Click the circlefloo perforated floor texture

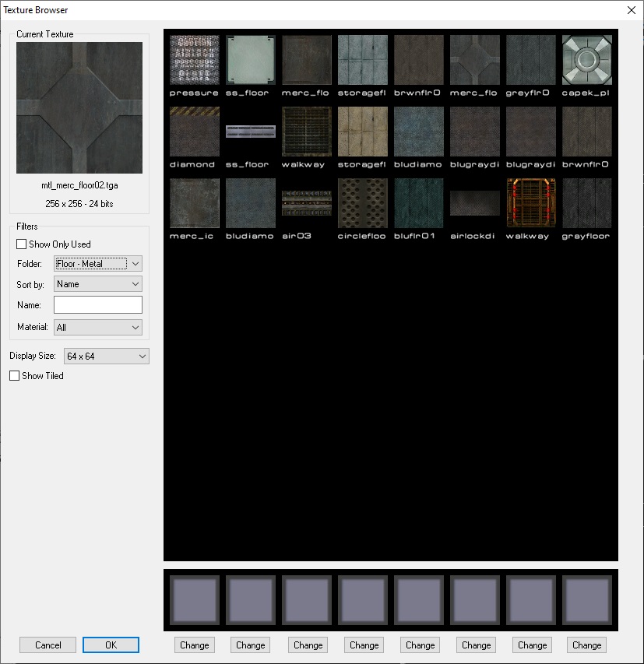tap(362, 203)
